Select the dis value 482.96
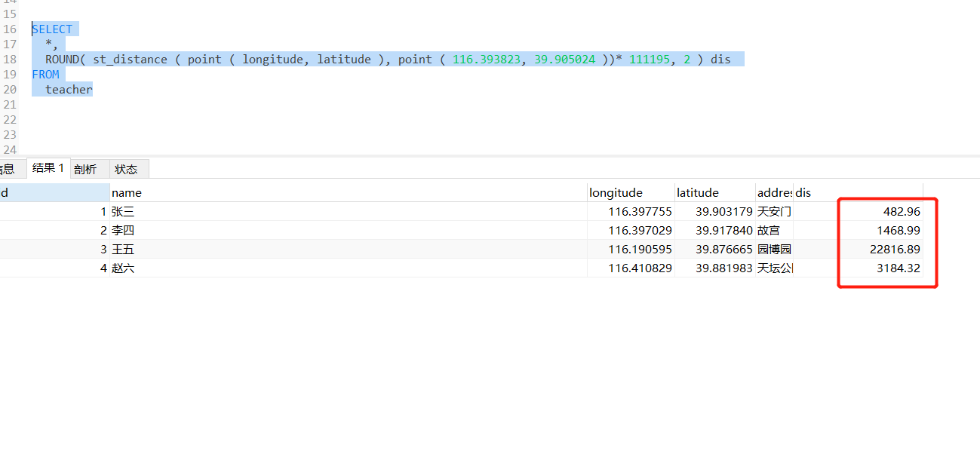The image size is (980, 469). coord(901,212)
